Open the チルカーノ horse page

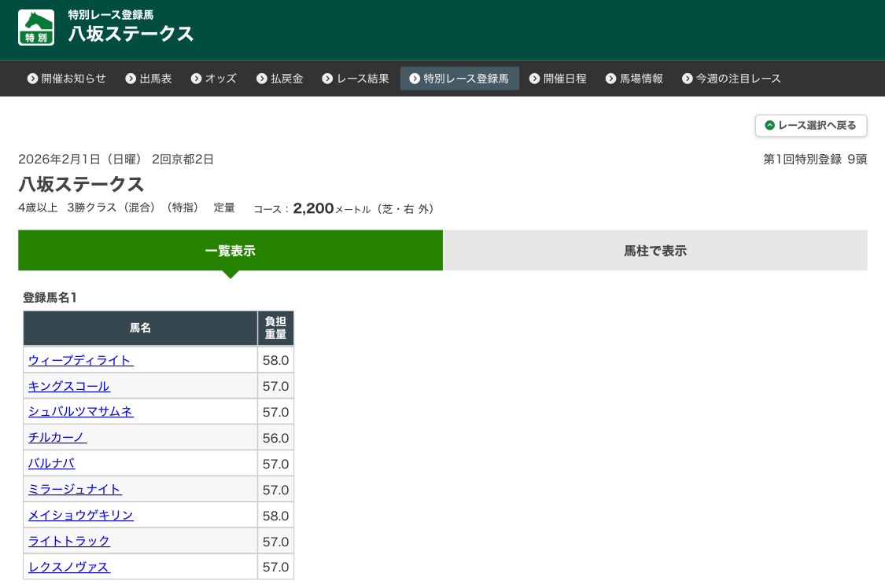pos(57,437)
